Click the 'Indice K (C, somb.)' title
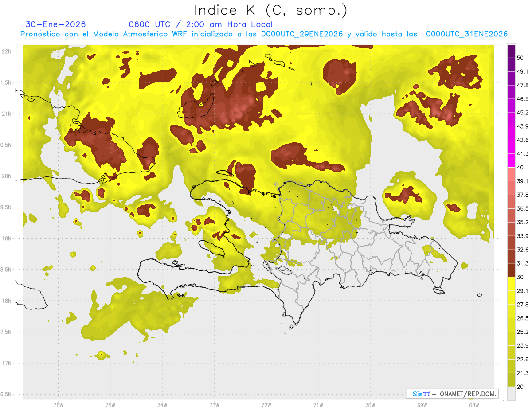The height and width of the screenshot is (411, 532). (271, 10)
